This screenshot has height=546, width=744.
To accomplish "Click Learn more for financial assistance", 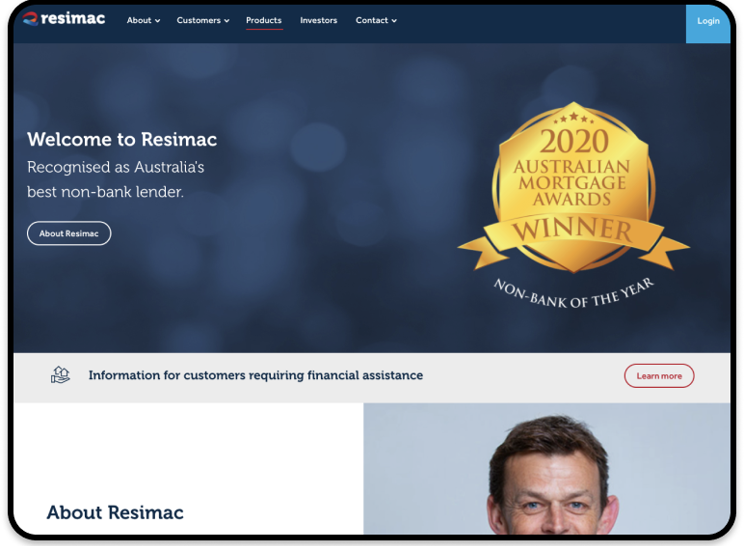I will 659,376.
